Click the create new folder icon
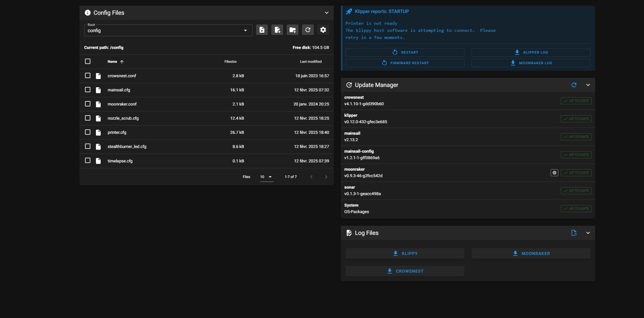644x318 pixels. point(292,30)
